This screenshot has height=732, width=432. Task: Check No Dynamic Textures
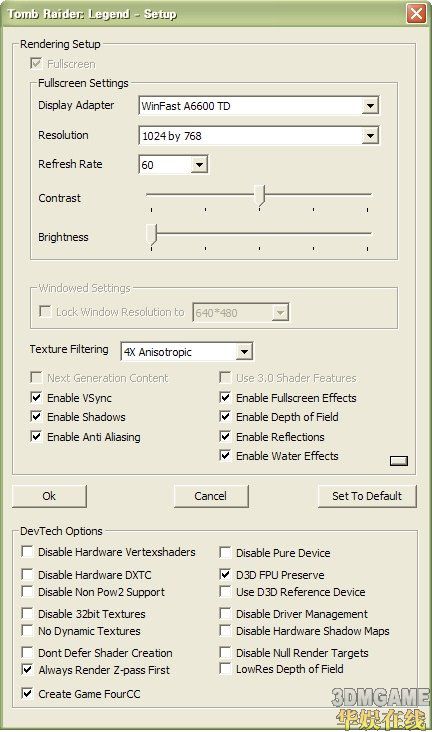[27, 630]
